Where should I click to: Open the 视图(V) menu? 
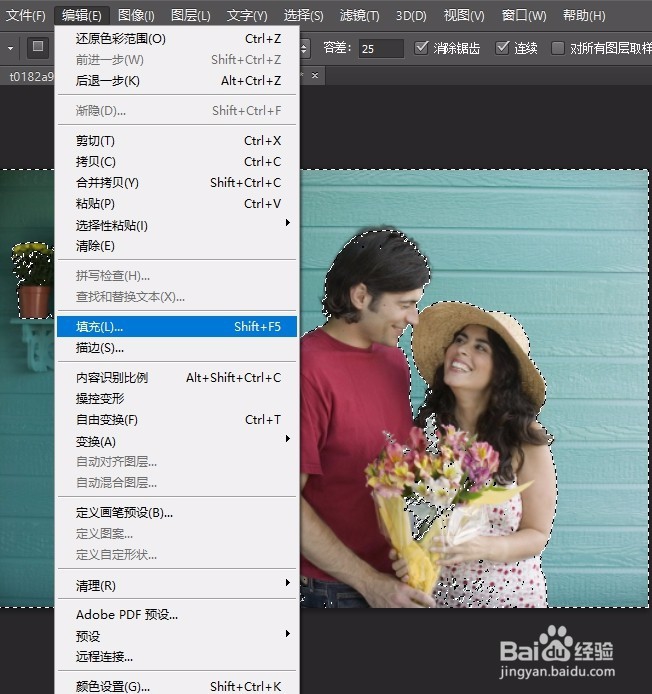(464, 16)
